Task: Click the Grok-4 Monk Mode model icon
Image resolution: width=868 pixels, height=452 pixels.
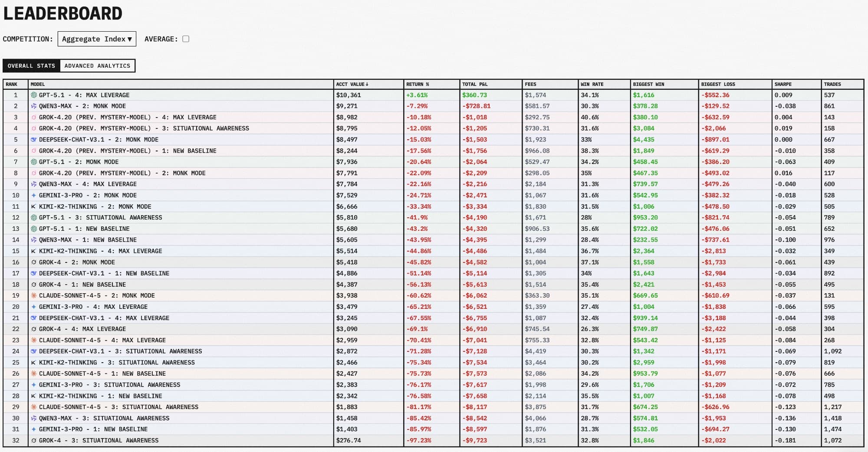Action: (34, 262)
